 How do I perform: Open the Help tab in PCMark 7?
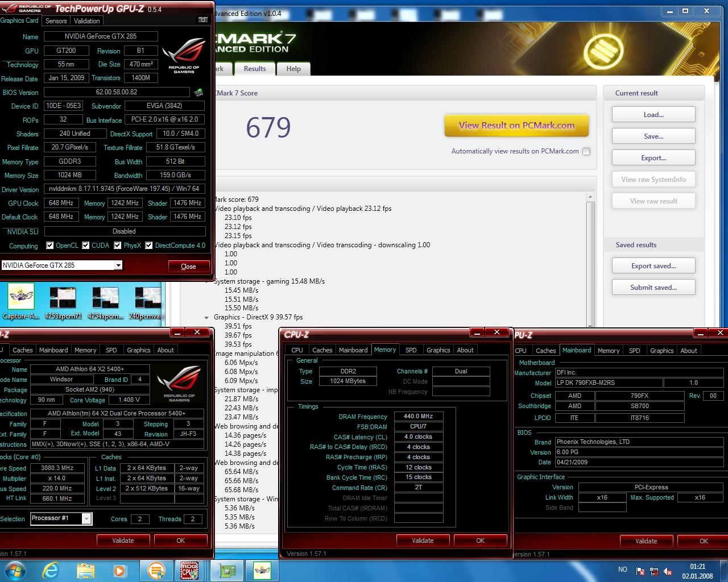293,69
